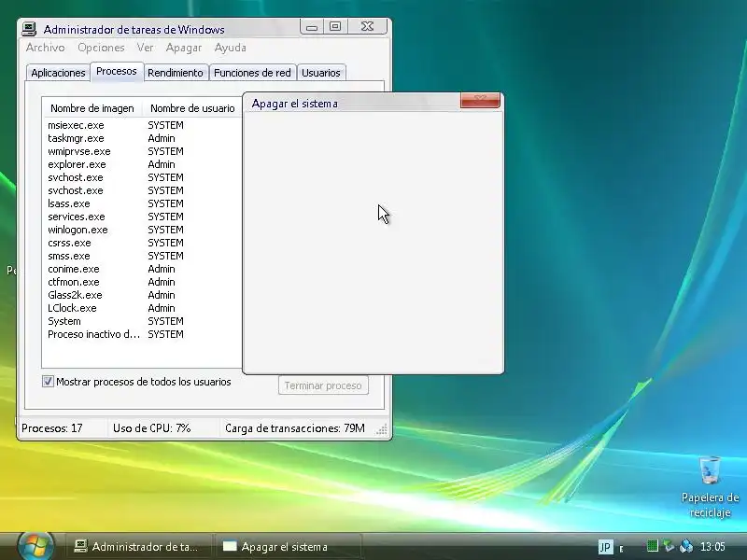Switch to the Rendimiento tab
The width and height of the screenshot is (747, 560).
point(176,73)
